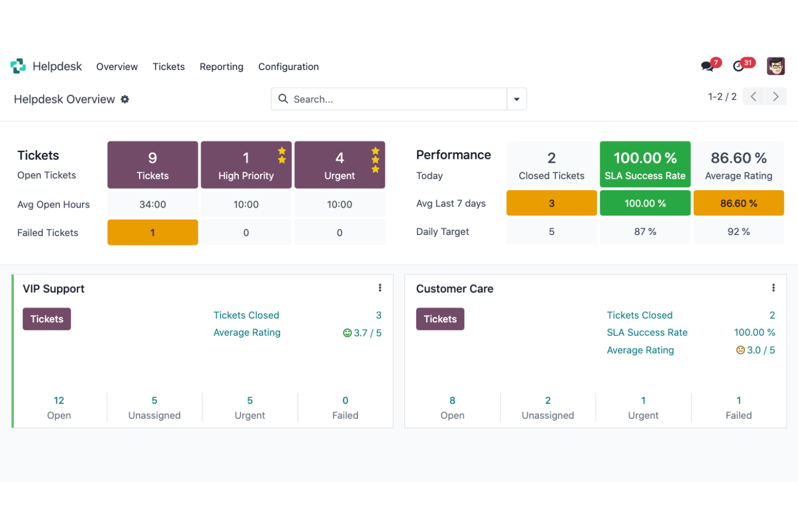Click the Helpdesk app logo icon

(x=18, y=66)
